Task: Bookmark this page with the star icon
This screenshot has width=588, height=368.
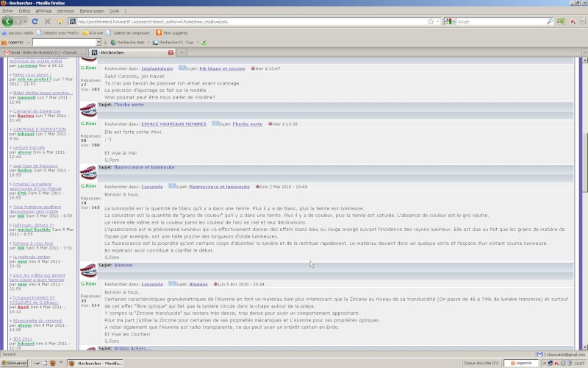Action: click(431, 21)
